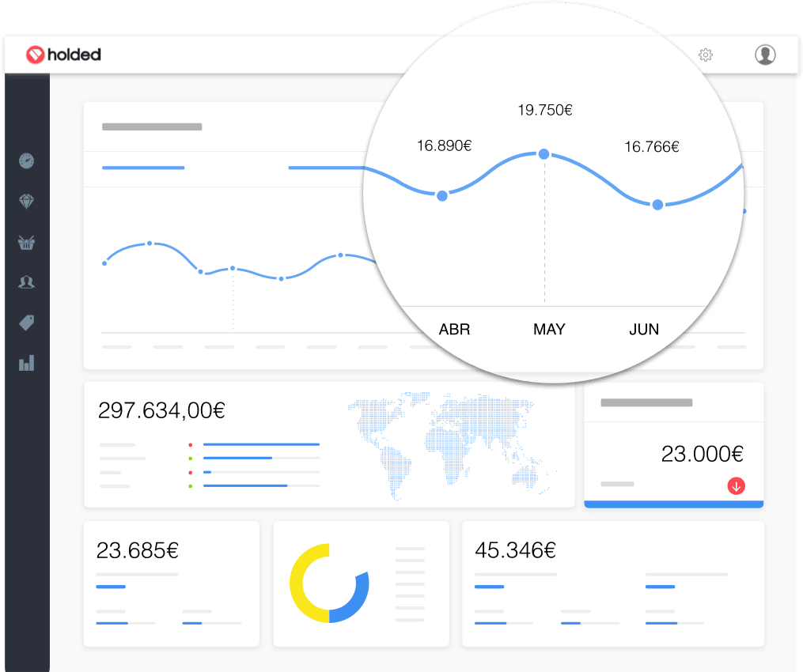Select the JUN data point showing 16.766€
The image size is (803, 672).
[x=657, y=205]
